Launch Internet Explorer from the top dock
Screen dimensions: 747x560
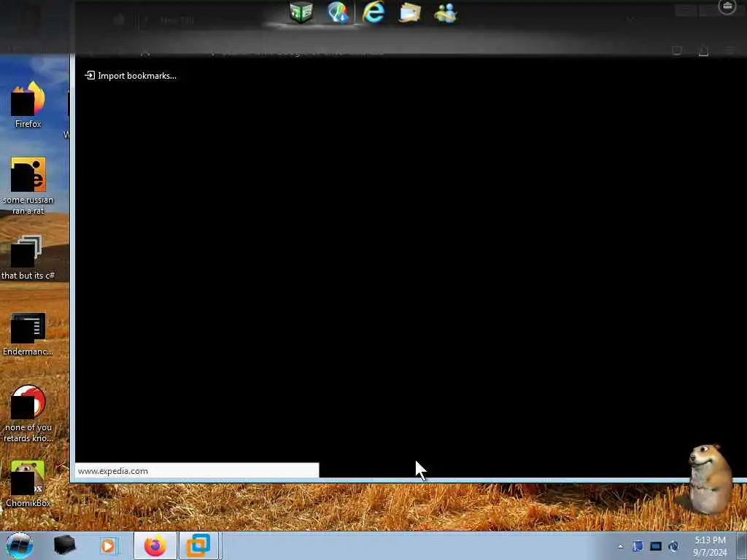[373, 12]
